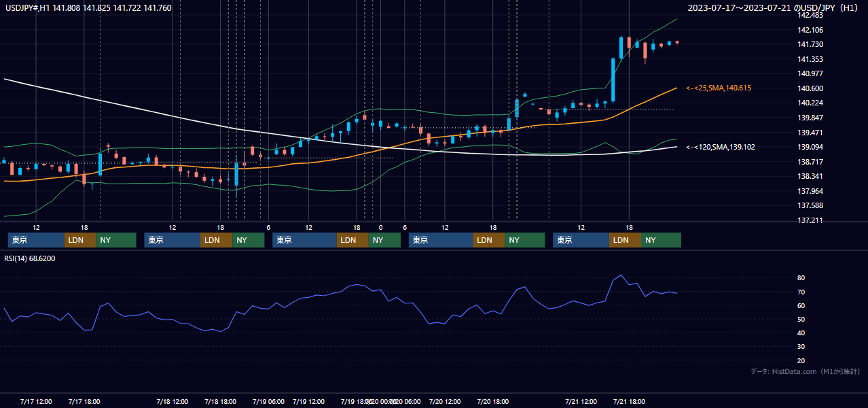Image resolution: width=868 pixels, height=408 pixels.
Task: Select the 7/17 12:00 time axis label
Action: [x=37, y=402]
